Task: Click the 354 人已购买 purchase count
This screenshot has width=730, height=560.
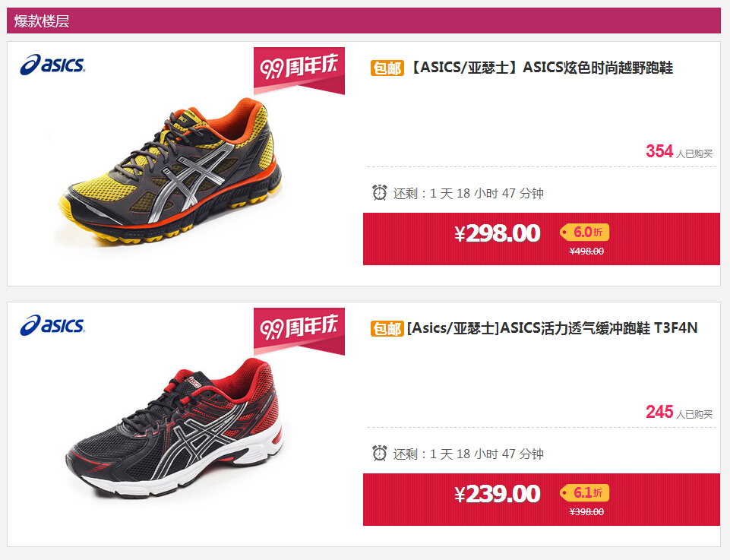Action: tap(679, 152)
